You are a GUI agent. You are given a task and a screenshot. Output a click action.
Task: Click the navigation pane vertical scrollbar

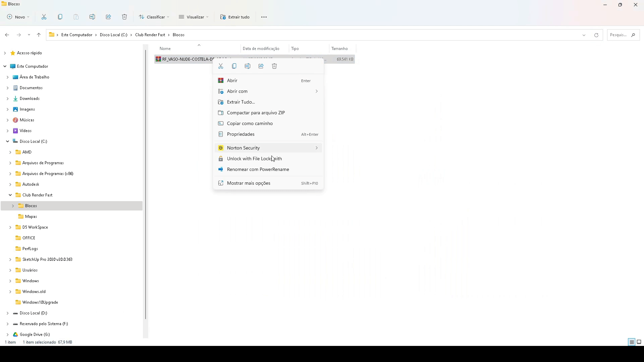pyautogui.click(x=146, y=184)
